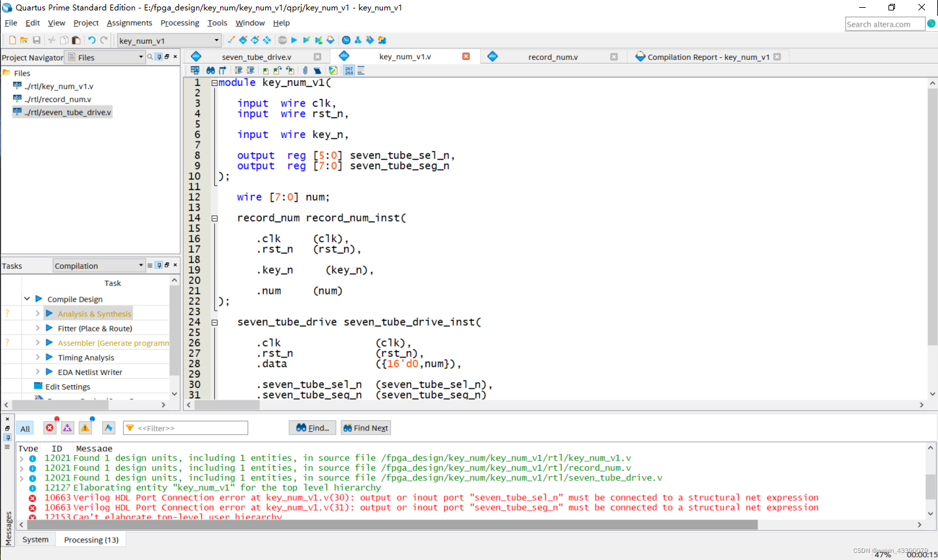The height and width of the screenshot is (560, 938).
Task: Toggle the warning messages filter
Action: coord(85,428)
